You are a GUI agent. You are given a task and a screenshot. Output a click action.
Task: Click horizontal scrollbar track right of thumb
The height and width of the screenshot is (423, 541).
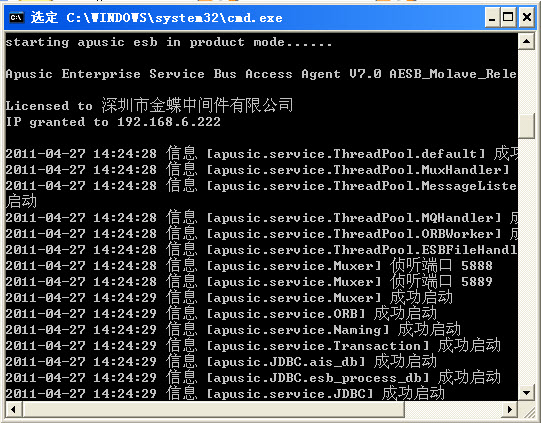[x=453, y=410]
